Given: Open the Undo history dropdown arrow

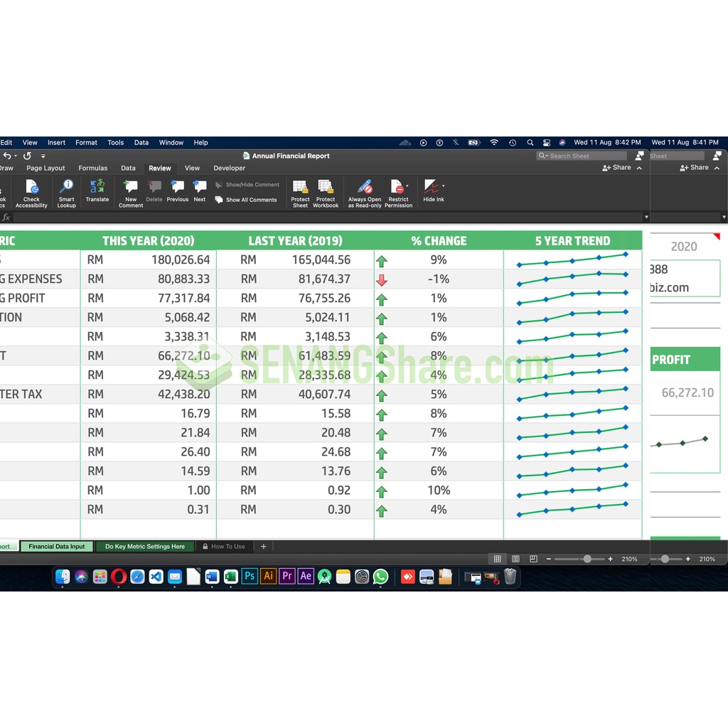Looking at the screenshot, I should coord(16,156).
